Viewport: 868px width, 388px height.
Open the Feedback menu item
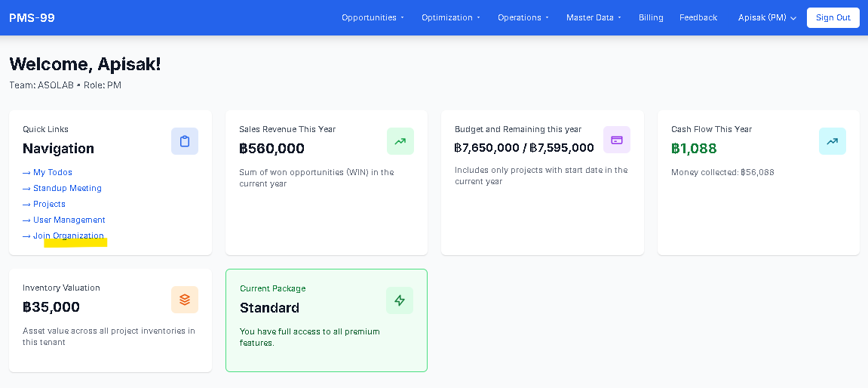click(698, 17)
